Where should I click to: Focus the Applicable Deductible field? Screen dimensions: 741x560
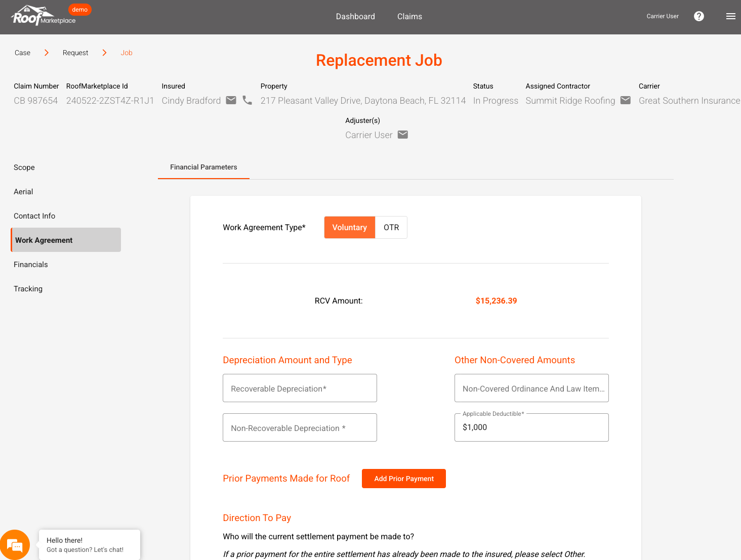(531, 428)
